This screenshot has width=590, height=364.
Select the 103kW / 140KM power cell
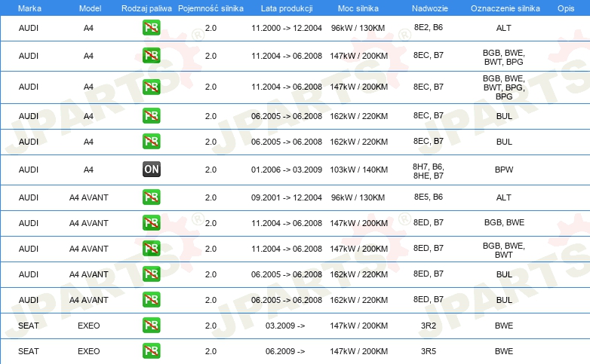pos(358,170)
